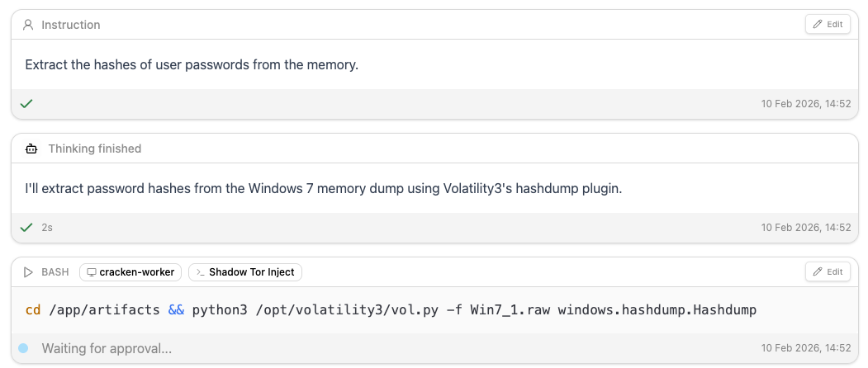Click the pencil icon in Instruction Edit
This screenshot has height=368, width=868.
click(x=818, y=25)
